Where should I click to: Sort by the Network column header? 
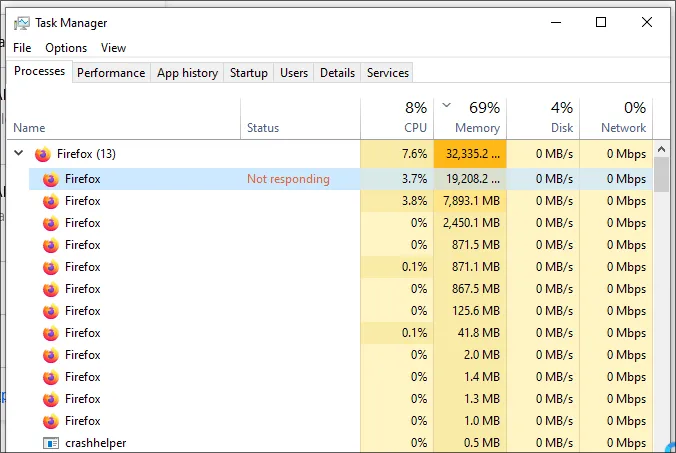(x=617, y=119)
